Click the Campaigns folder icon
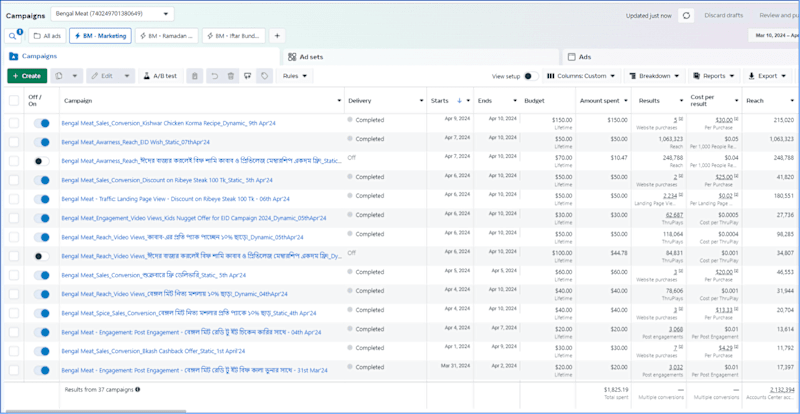Viewport: 800px width, 414px height. coord(14,56)
